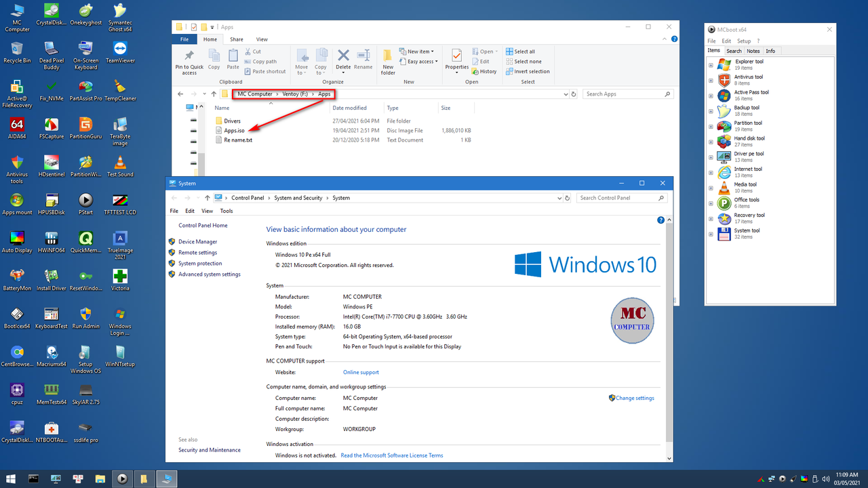Image resolution: width=868 pixels, height=488 pixels.
Task: Launch MemTestx64 desktop shortcut
Action: [52, 393]
